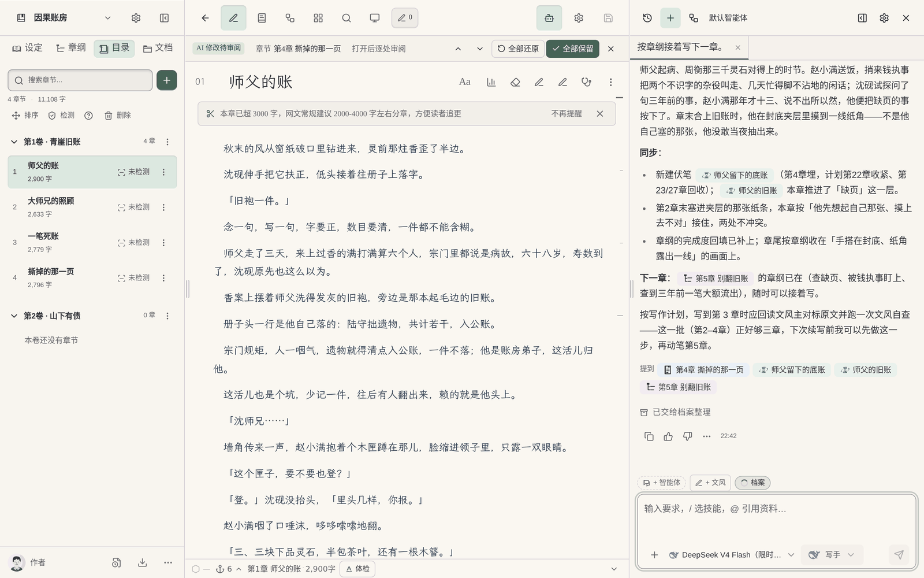Copy the assistant reply
The image size is (924, 578).
point(649,436)
